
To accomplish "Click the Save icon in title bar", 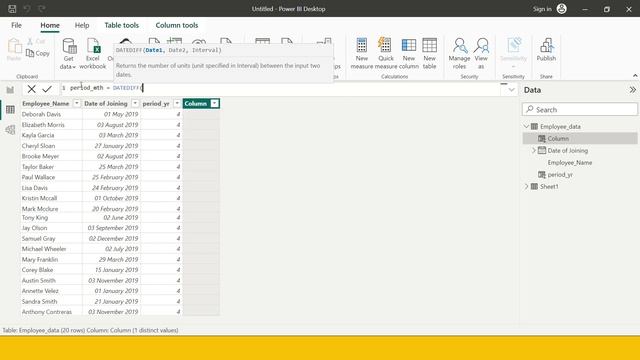I will [12, 9].
